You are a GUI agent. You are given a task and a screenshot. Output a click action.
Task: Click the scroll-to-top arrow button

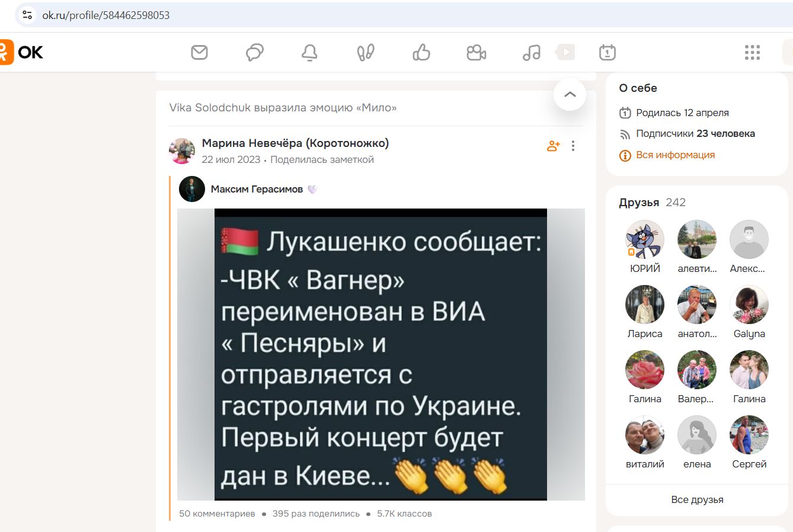point(570,94)
